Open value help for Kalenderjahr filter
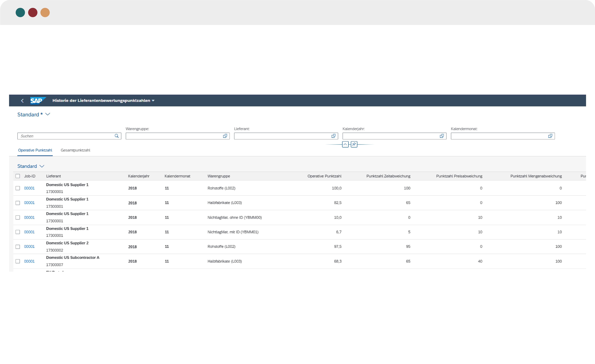 442,136
